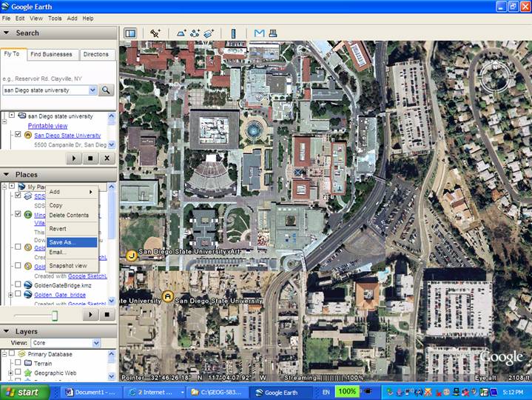Click the Places list scroll-down arrow
Screen dimensions: 532x400
coord(112,301)
